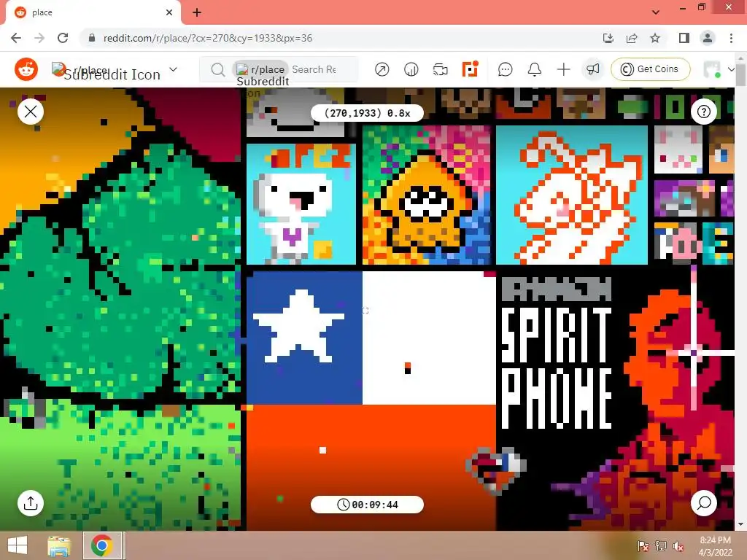Click the Chrome taskbar icon
The width and height of the screenshot is (747, 560).
102,545
